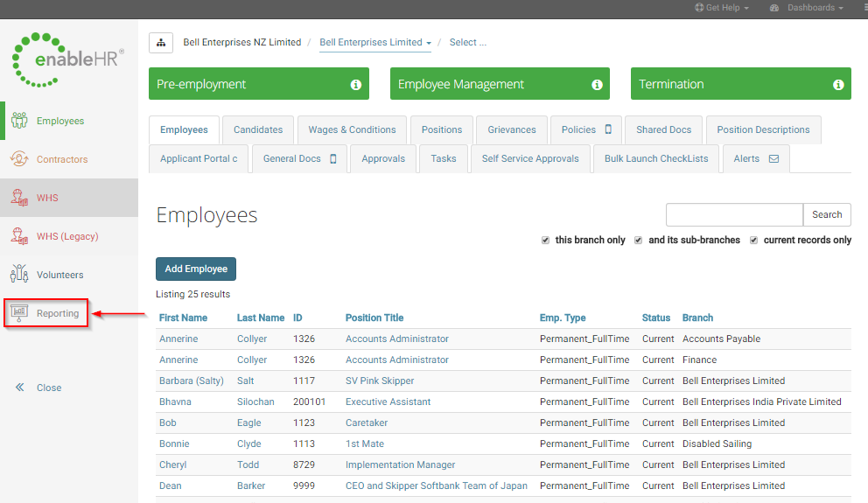Click the Volunteers sidebar icon
Viewport: 868px width, 503px height.
[19, 275]
